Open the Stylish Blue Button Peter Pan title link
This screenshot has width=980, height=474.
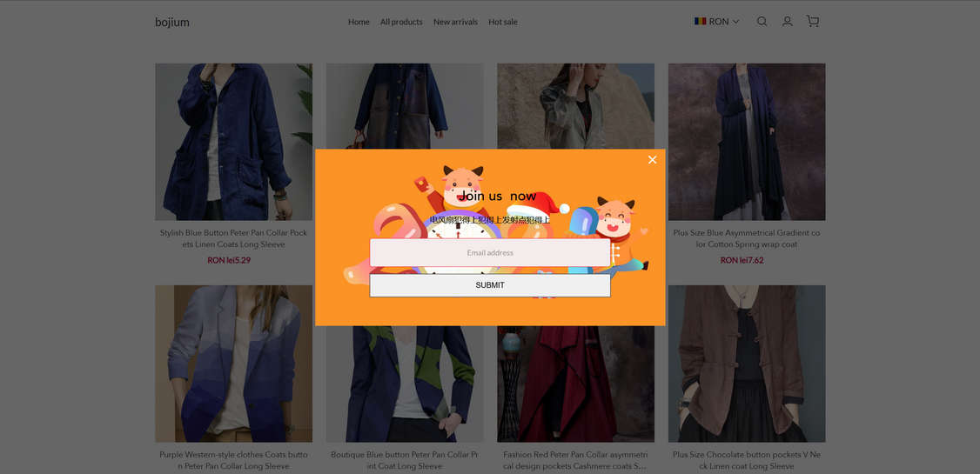234,238
